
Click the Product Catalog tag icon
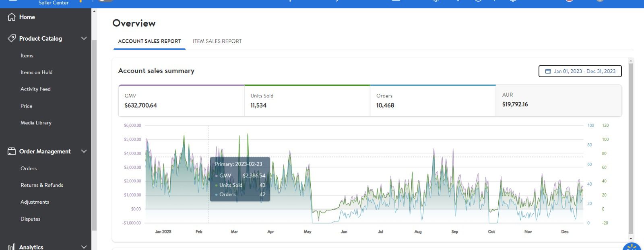coord(12,38)
